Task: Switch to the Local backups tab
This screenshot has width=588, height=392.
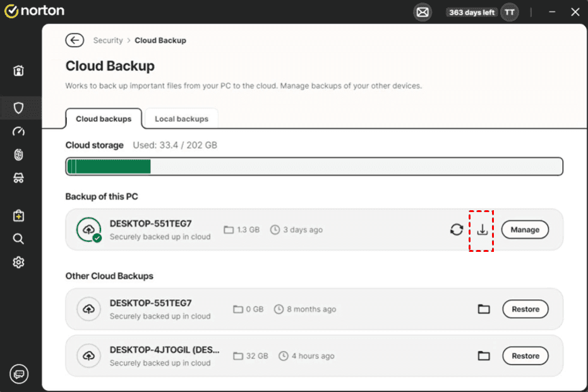Action: [181, 119]
